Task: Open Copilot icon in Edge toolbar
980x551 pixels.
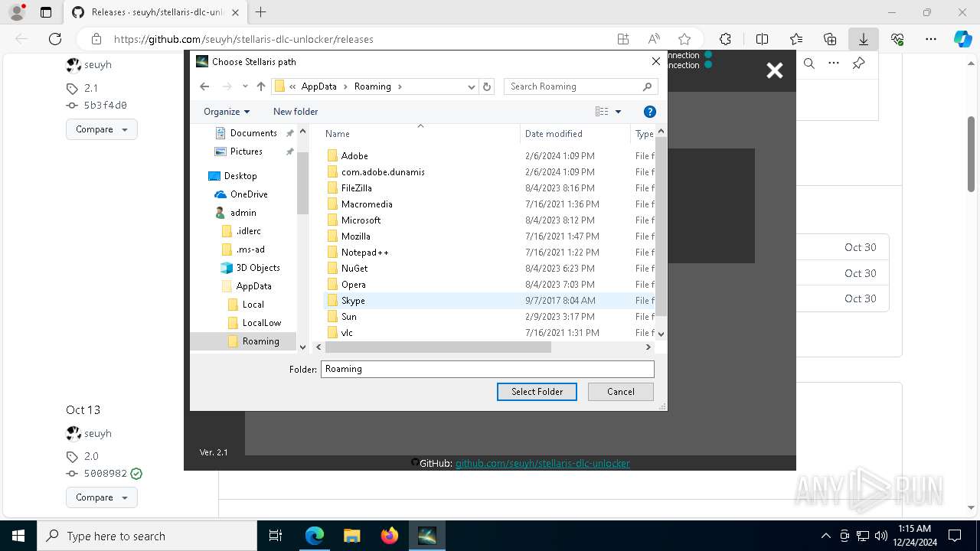Action: tap(962, 39)
